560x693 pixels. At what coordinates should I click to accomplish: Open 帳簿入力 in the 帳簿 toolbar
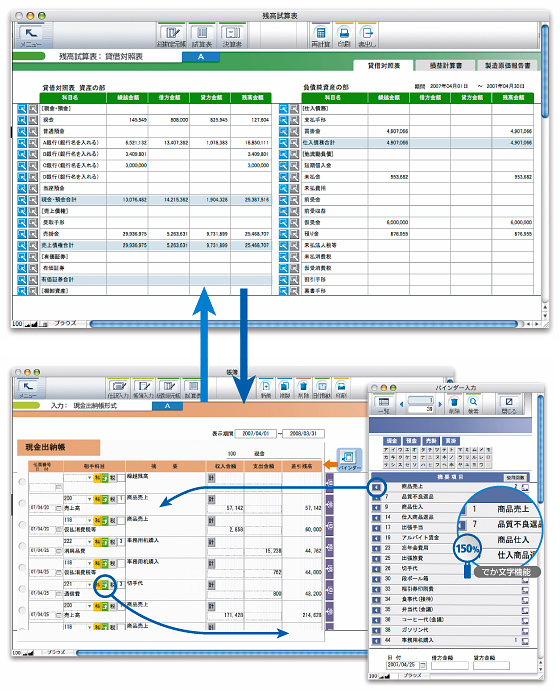click(143, 389)
